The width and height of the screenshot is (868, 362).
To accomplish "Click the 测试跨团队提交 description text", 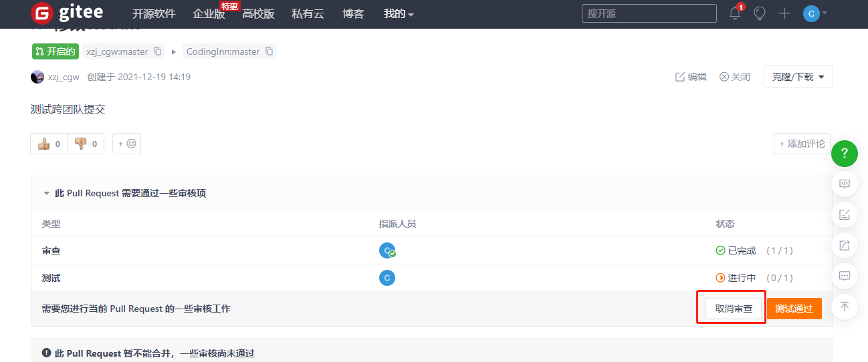I will pyautogui.click(x=68, y=110).
